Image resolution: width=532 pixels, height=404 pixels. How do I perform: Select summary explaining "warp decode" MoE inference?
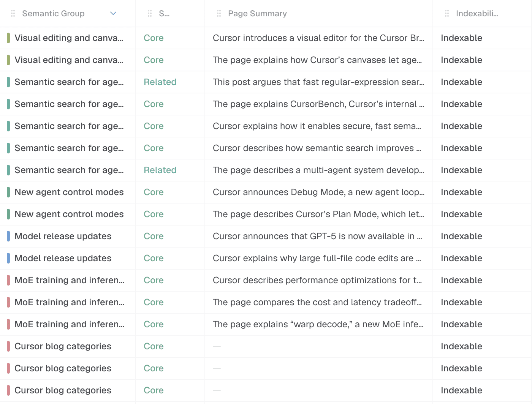click(318, 324)
